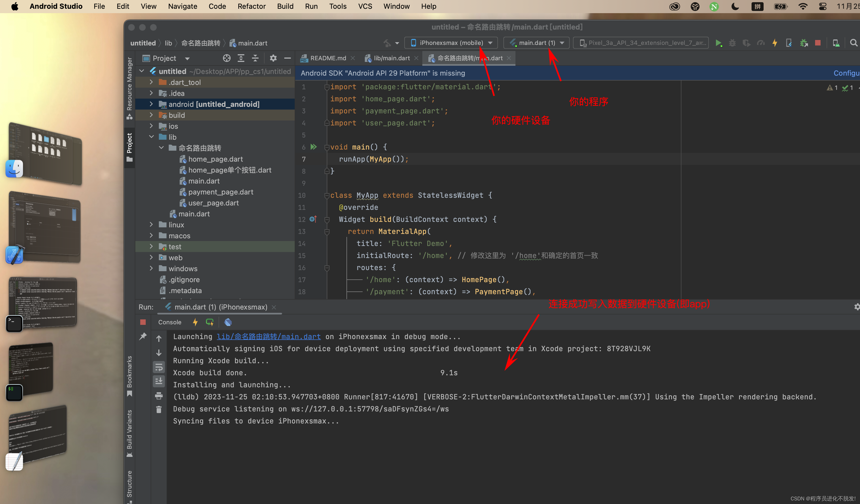Click the Flutter Hot Restart icon in console
The width and height of the screenshot is (860, 504).
pyautogui.click(x=210, y=322)
